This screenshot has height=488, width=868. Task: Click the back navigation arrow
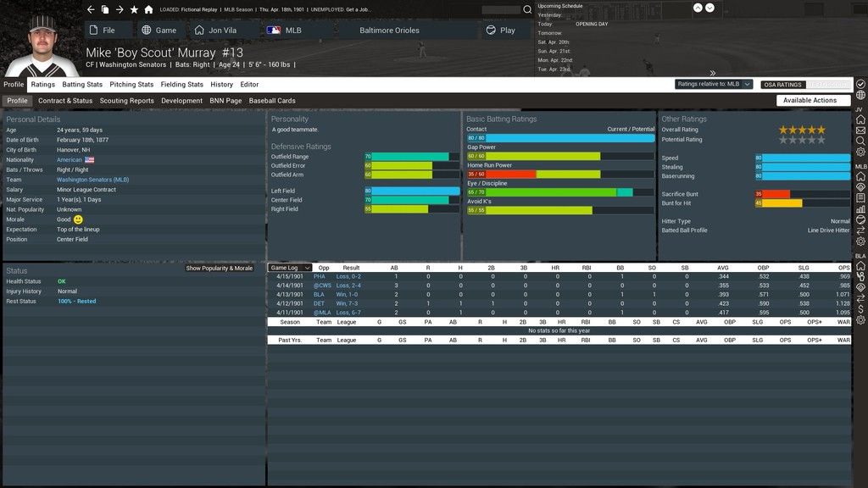coord(91,9)
